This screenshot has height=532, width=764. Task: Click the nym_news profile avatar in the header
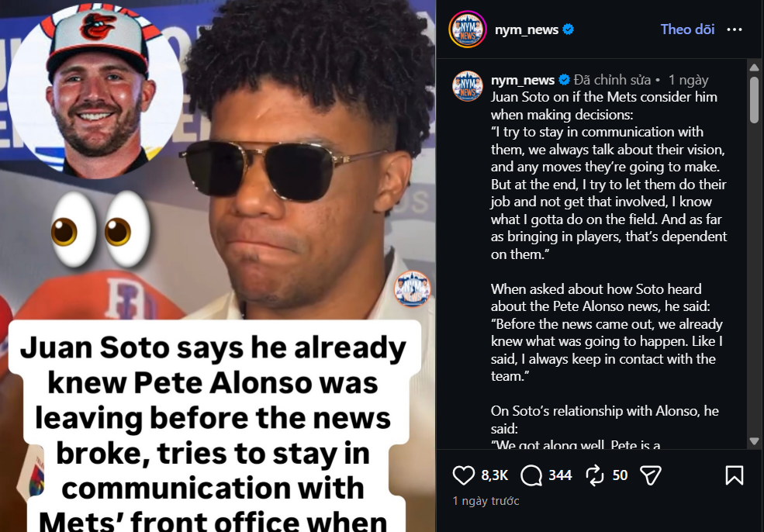(x=467, y=29)
